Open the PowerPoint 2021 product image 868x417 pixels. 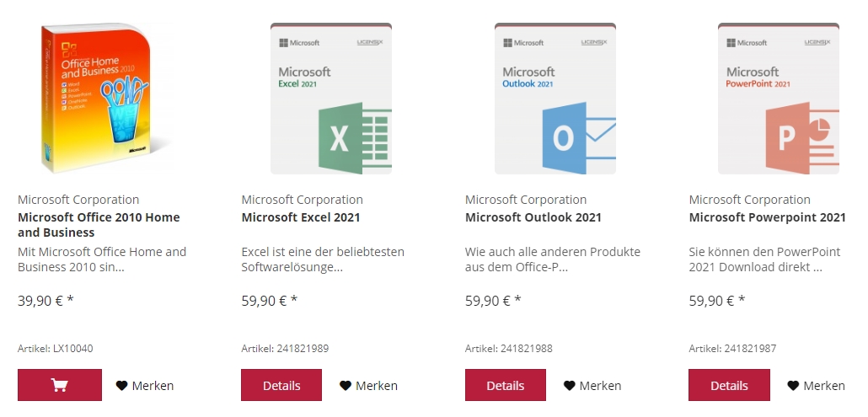point(779,99)
